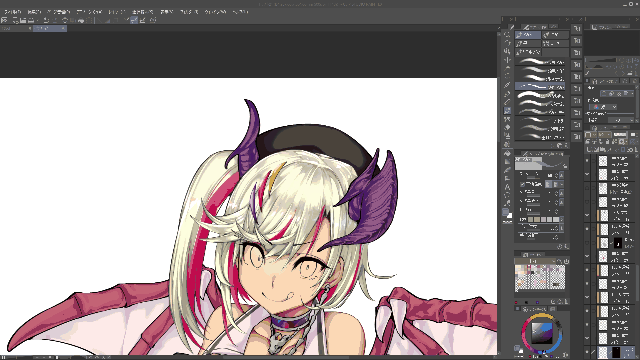Select the Pen tool in tool palette
Viewport: 640px width, 360px height.
507,93
